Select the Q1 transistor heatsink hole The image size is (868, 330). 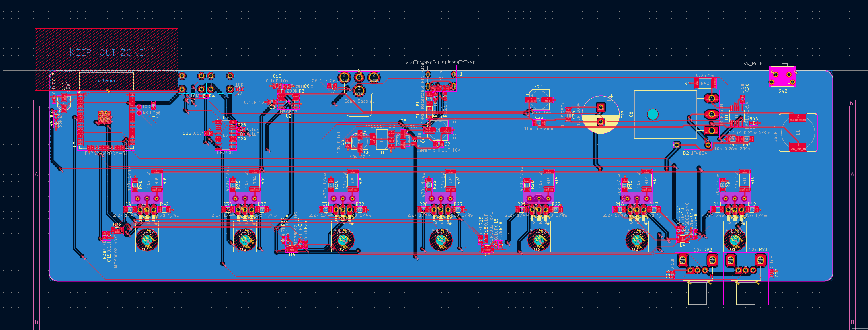735,240
